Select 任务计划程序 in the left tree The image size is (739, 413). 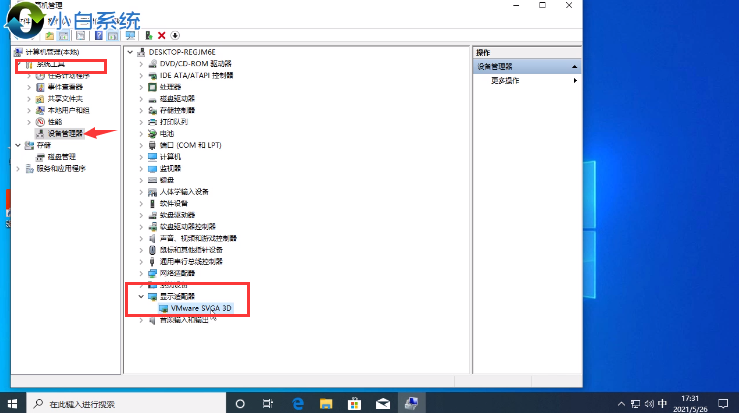(x=68, y=75)
